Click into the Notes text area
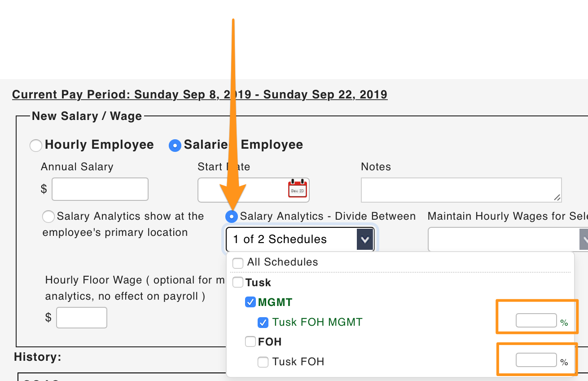Screen dimensions: 588x381 [461, 190]
